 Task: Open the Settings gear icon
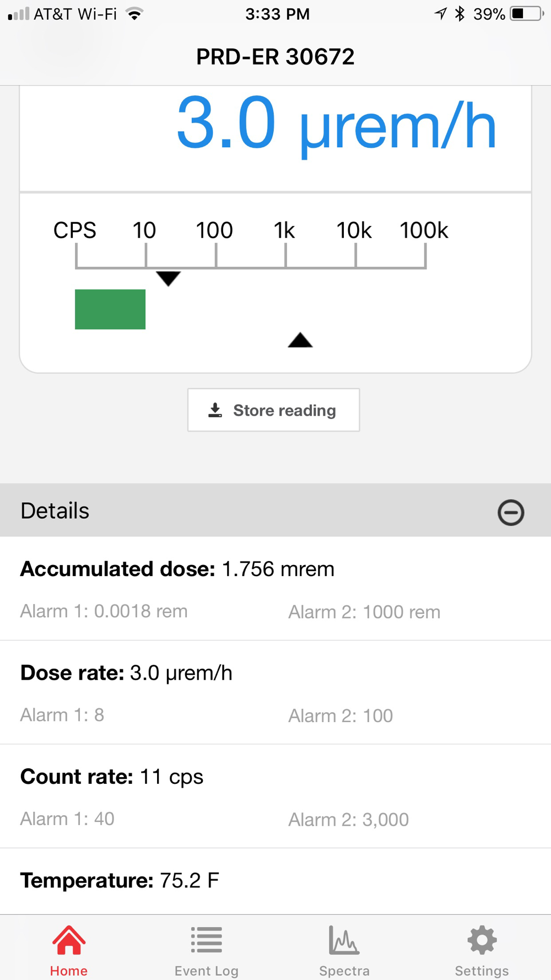tap(482, 940)
